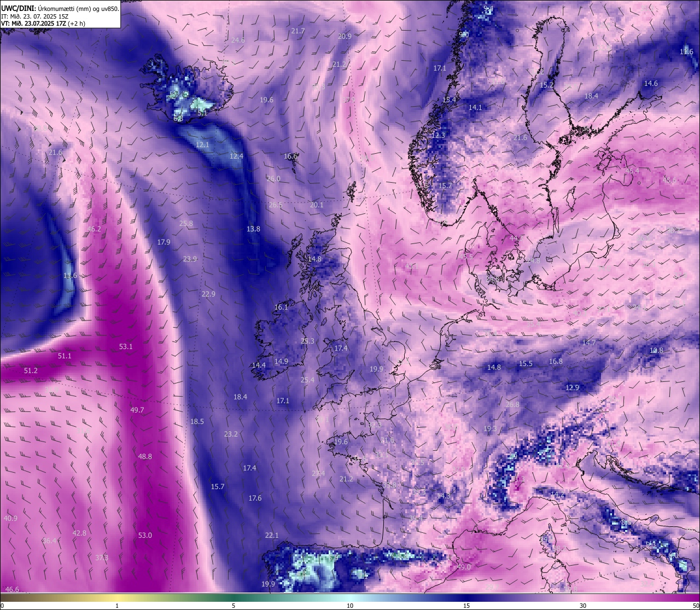Viewport: 700px width, 610px height.
Task: Click the 14.6 value label
Action: (x=651, y=83)
